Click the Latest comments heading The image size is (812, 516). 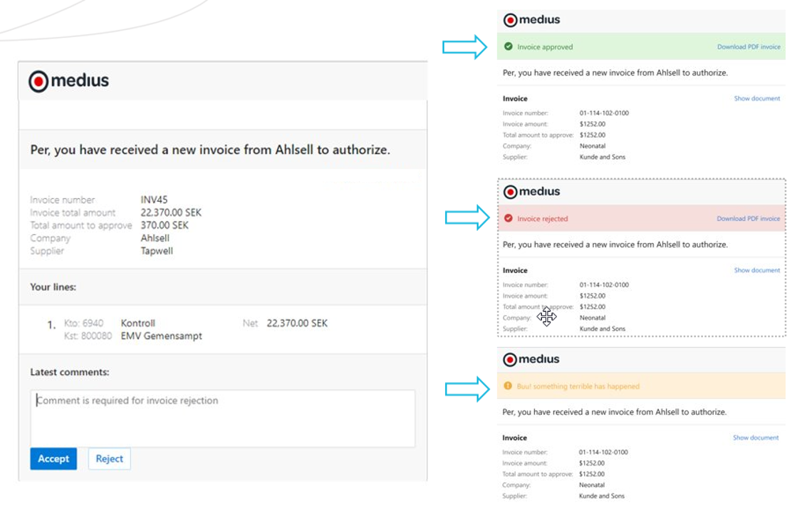pyautogui.click(x=69, y=372)
